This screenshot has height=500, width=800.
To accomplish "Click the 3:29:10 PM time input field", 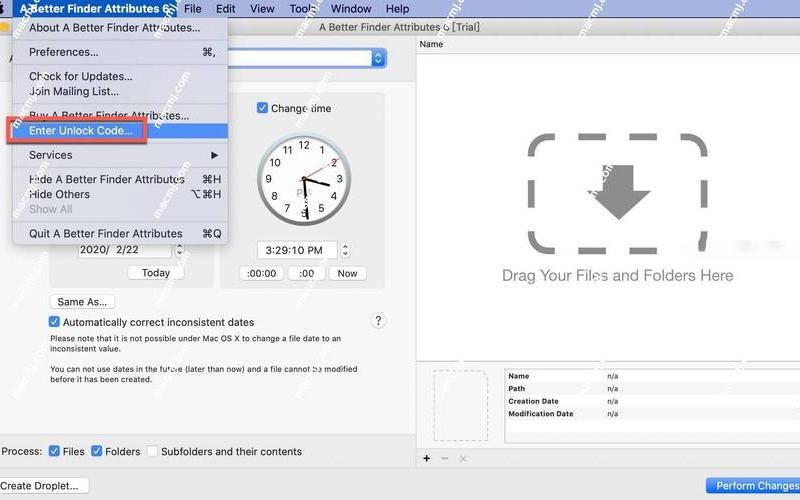I will [x=296, y=250].
